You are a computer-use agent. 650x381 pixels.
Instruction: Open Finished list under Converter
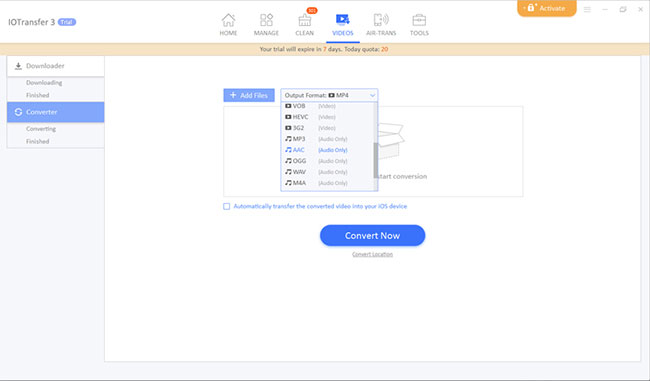click(38, 141)
